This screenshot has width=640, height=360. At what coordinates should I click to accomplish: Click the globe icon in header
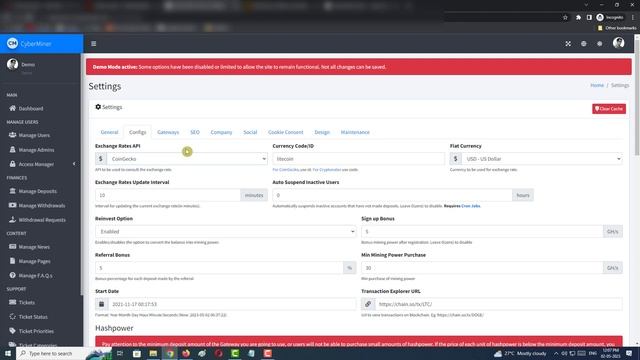pyautogui.click(x=584, y=44)
